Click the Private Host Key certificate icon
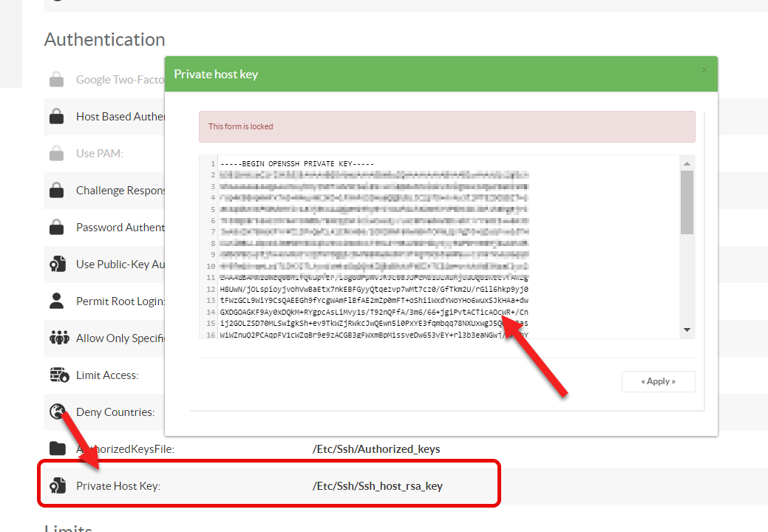 click(x=57, y=486)
